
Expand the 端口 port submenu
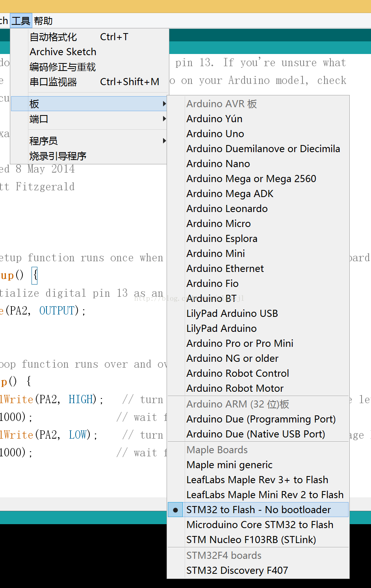click(89, 119)
